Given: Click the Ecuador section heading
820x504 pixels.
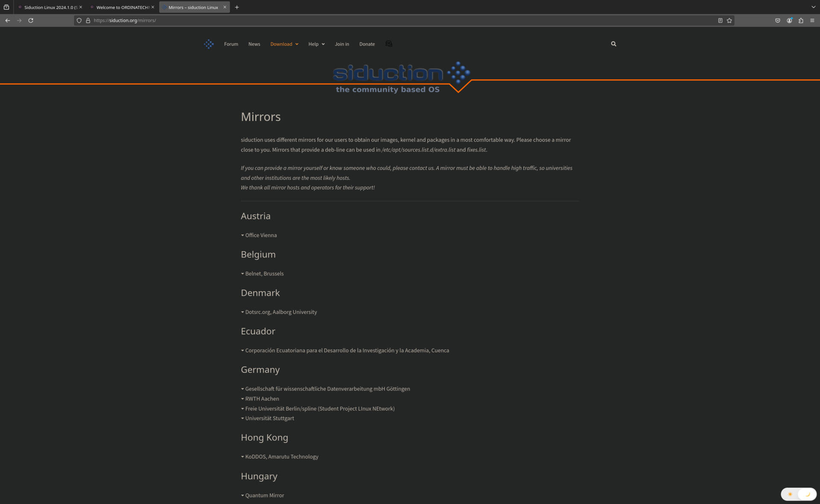Looking at the screenshot, I should click(x=258, y=331).
